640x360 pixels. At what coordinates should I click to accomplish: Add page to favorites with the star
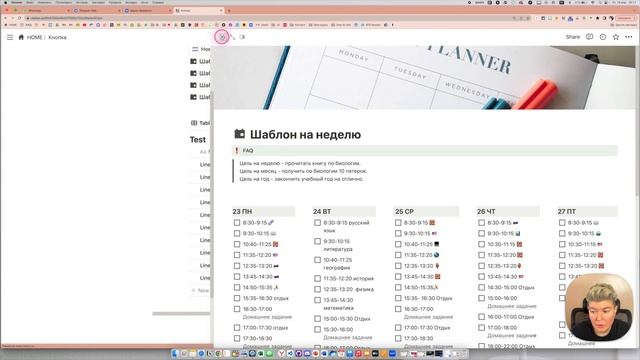click(x=616, y=37)
